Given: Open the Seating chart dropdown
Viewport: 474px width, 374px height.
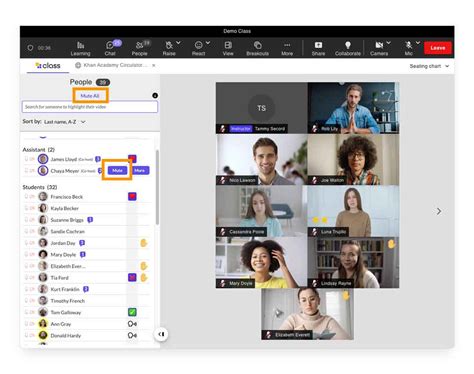Looking at the screenshot, I should click(x=429, y=66).
